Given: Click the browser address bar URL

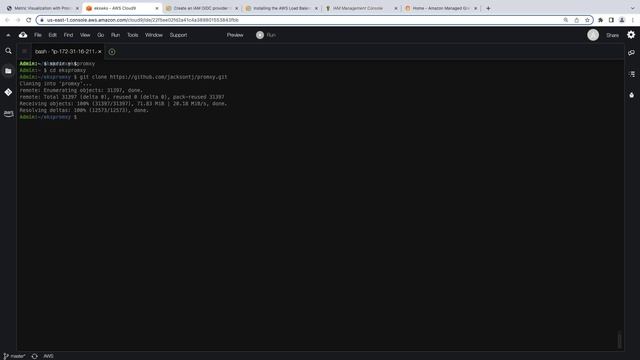Looking at the screenshot, I should (143, 20).
